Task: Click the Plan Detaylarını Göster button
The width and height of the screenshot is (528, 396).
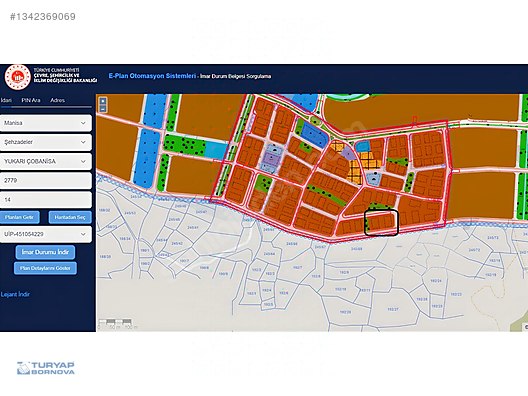Action: pyautogui.click(x=45, y=268)
